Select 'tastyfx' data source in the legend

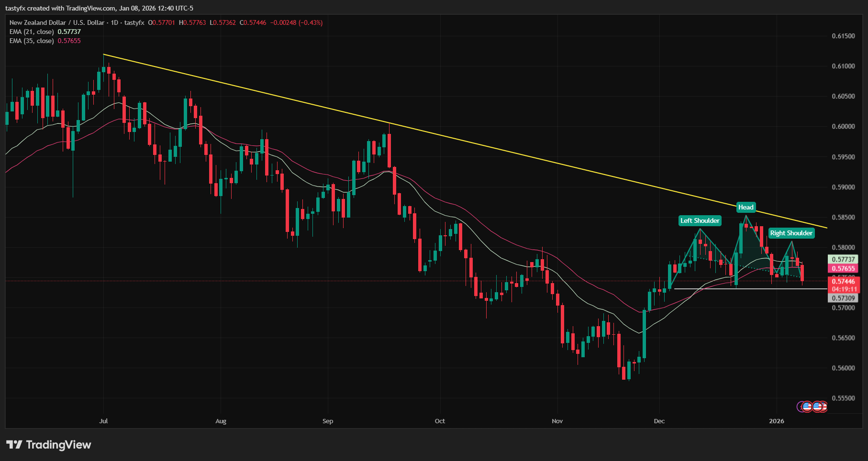(x=133, y=22)
